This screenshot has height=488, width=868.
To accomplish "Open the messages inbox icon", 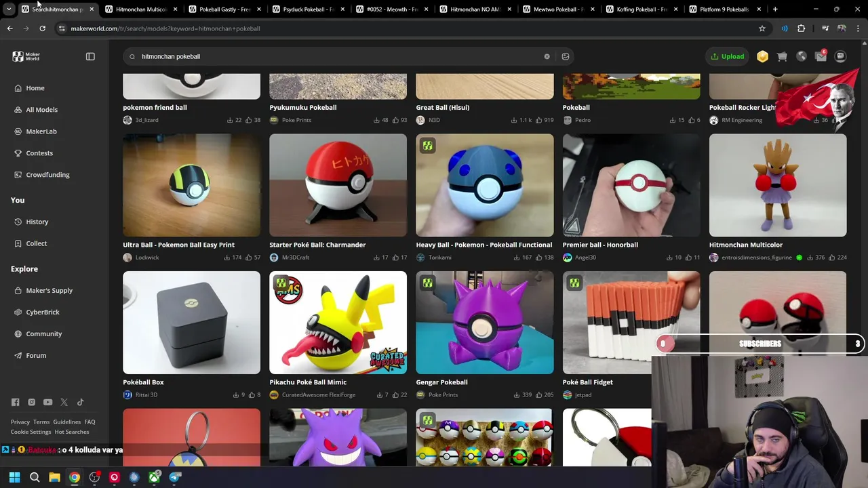I will [x=821, y=56].
